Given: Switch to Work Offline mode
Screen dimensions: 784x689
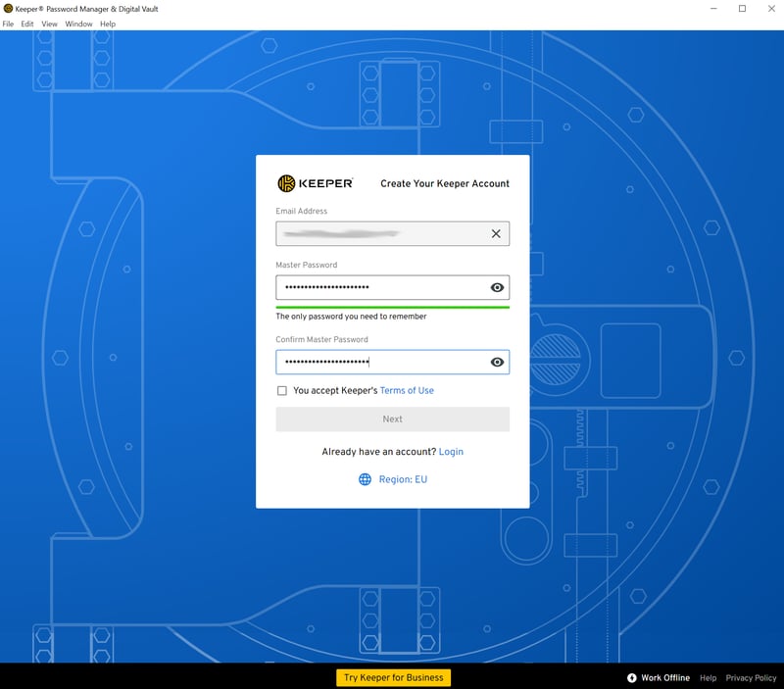Looking at the screenshot, I should click(x=665, y=678).
